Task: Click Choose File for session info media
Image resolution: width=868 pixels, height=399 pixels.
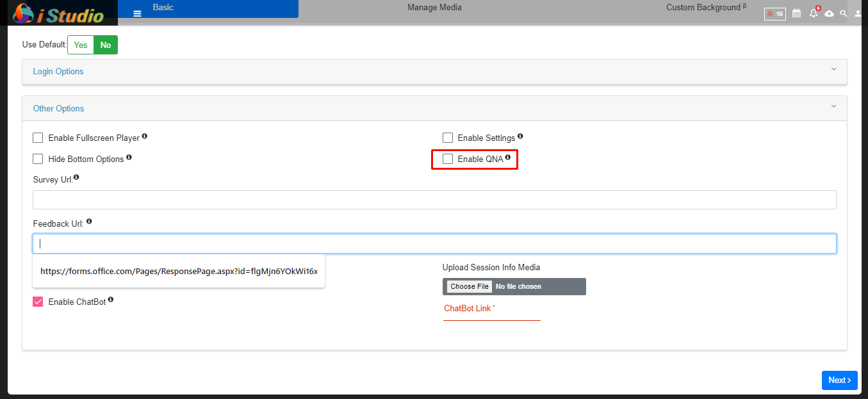Action: tap(470, 286)
